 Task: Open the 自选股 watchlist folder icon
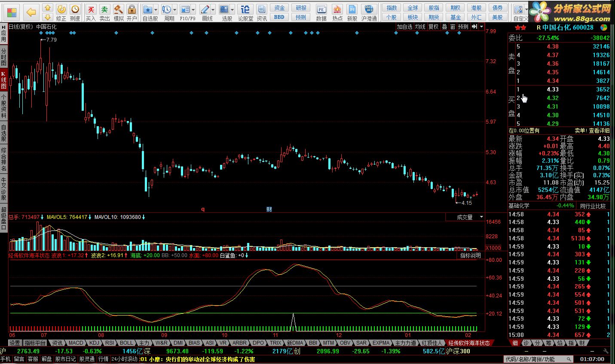[x=148, y=9]
